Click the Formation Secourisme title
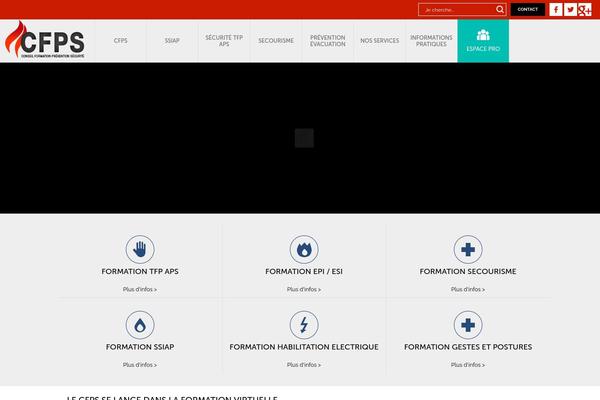 468,271
